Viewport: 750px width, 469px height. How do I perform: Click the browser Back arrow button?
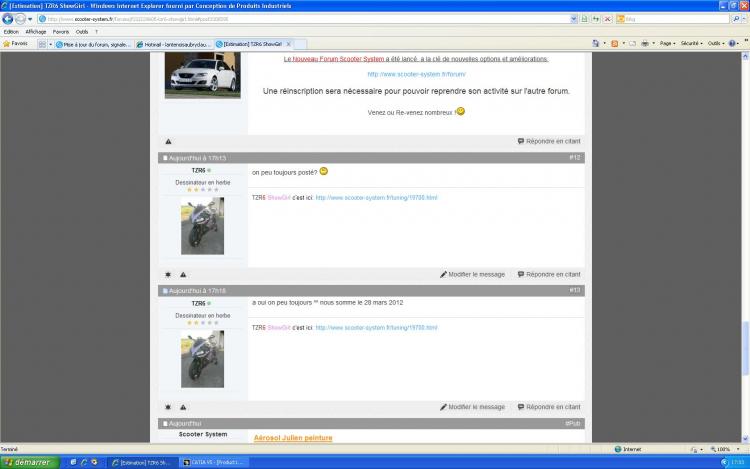tap(8, 19)
